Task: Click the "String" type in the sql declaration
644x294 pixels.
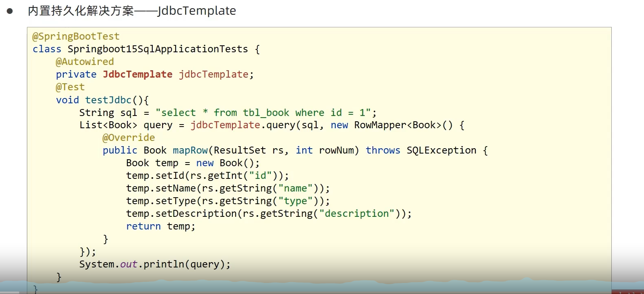Action: [x=97, y=112]
